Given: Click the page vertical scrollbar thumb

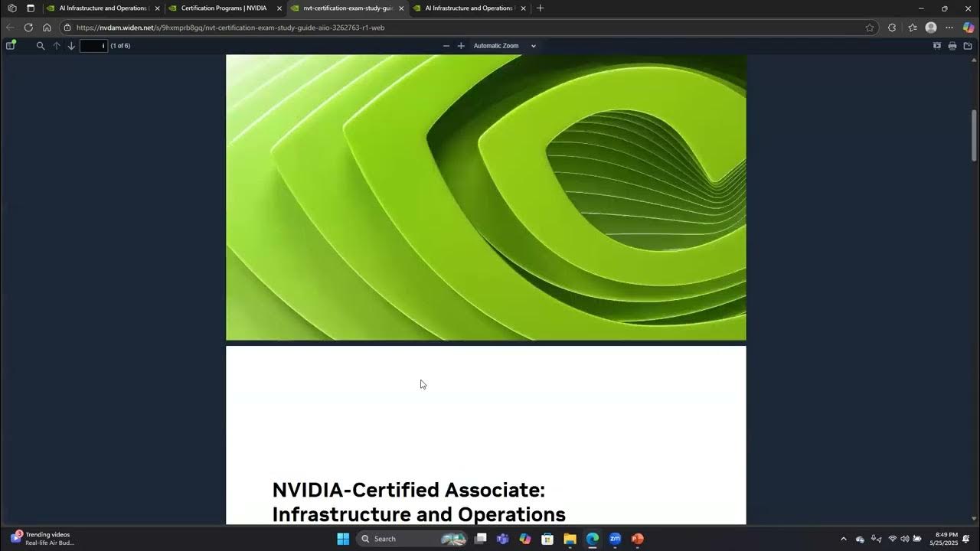Looking at the screenshot, I should tap(974, 135).
